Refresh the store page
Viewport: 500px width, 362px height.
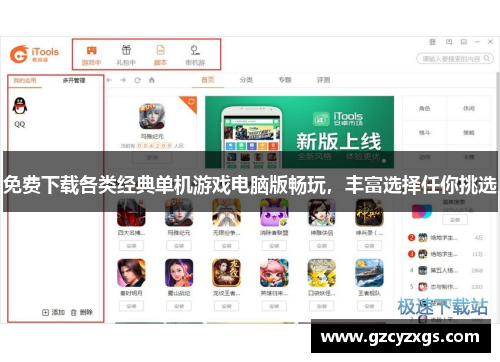click(x=137, y=80)
